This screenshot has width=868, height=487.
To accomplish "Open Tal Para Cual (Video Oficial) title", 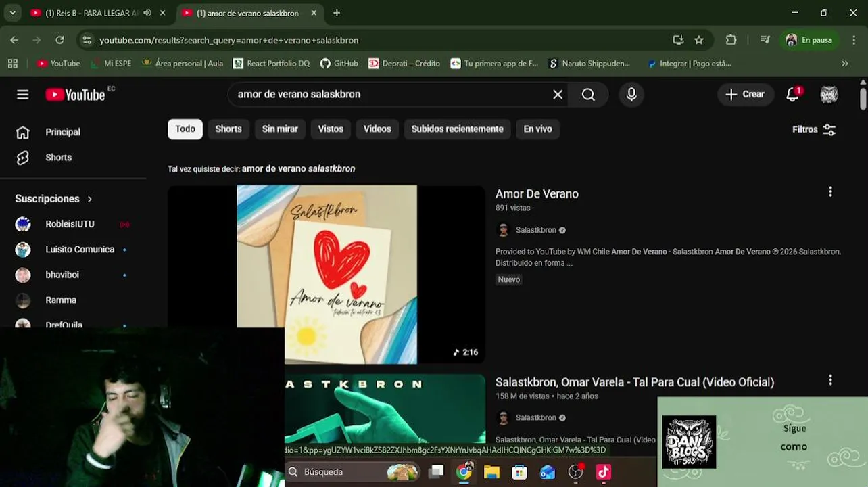I will click(x=635, y=382).
